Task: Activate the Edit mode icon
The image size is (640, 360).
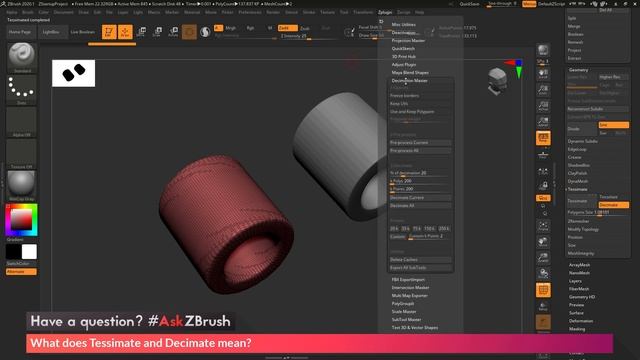Action: 109,32
